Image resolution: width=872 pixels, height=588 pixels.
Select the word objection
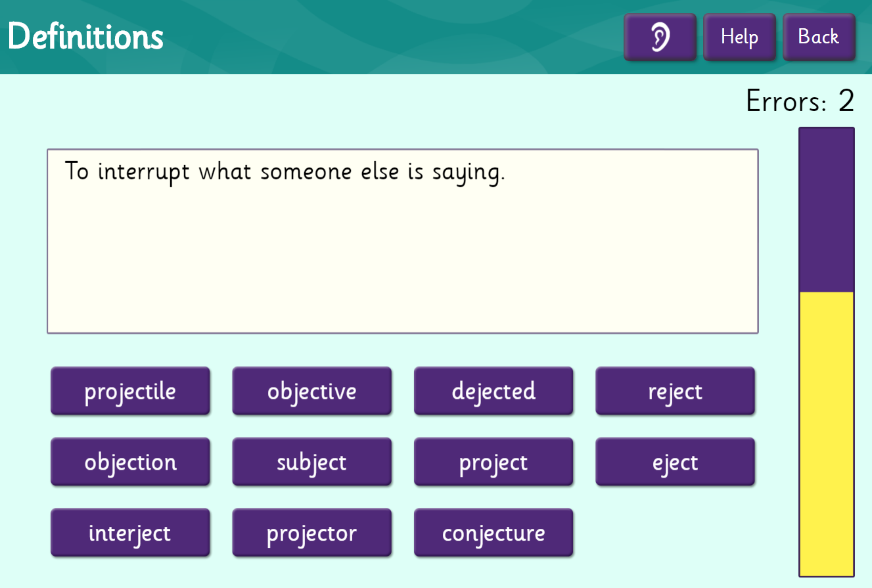point(130,462)
